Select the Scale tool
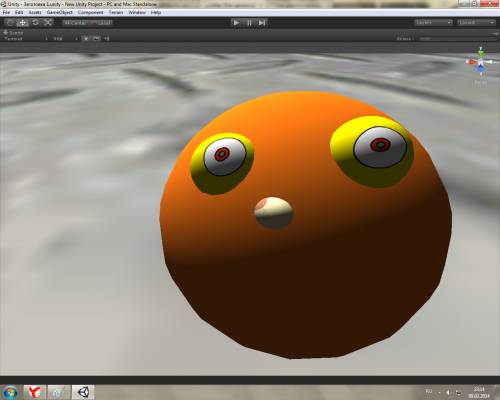Image resolution: width=500 pixels, height=400 pixels. click(48, 23)
